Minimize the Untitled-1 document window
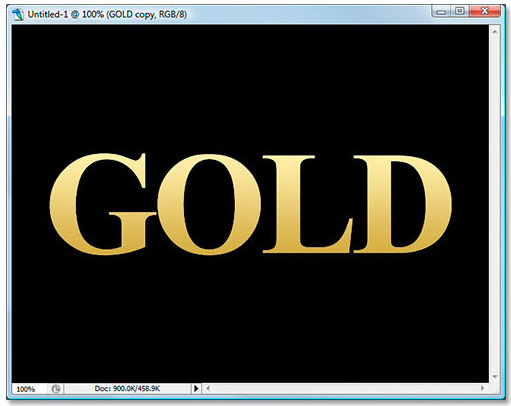511x406 pixels. 442,12
